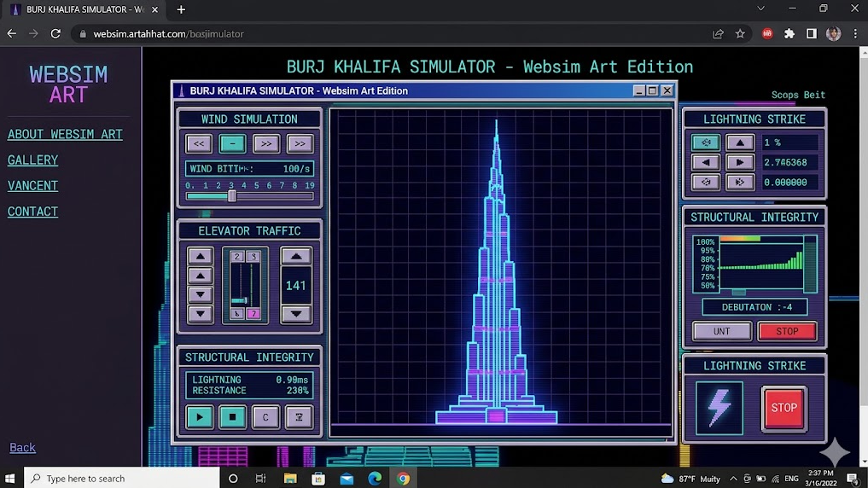
Task: Click the C button in Structural Integrity panel
Action: [x=265, y=417]
